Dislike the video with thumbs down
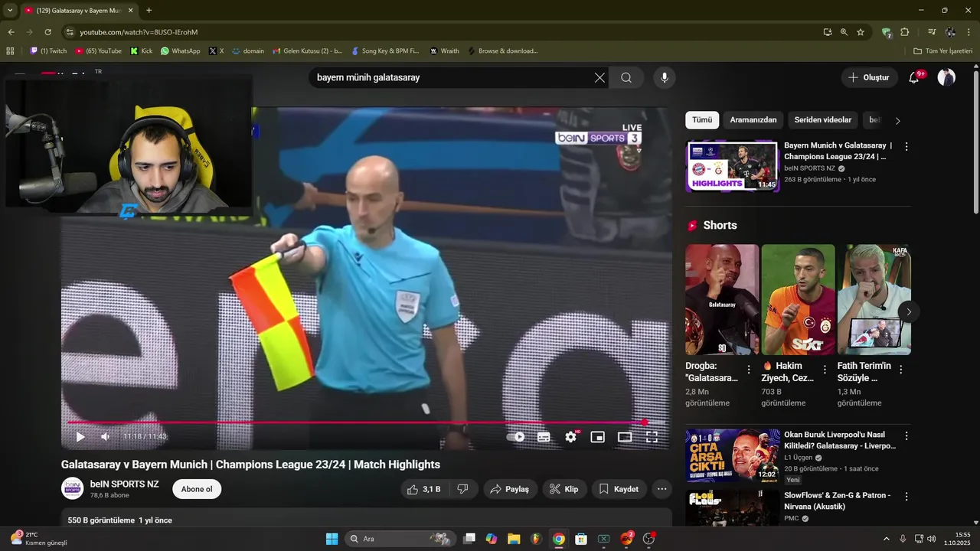 (463, 489)
